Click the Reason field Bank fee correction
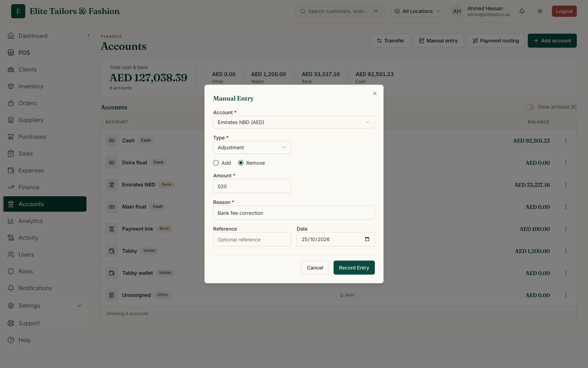 click(x=294, y=213)
